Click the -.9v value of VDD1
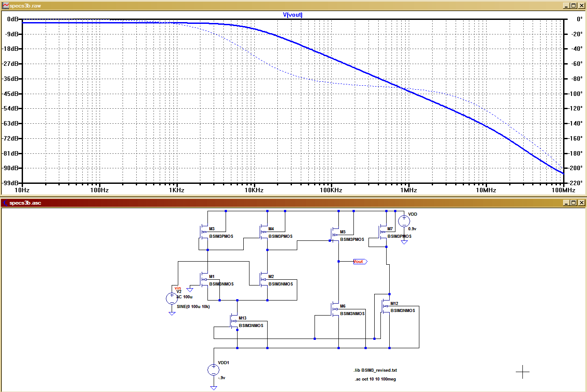This screenshot has height=392, width=587. tap(222, 378)
